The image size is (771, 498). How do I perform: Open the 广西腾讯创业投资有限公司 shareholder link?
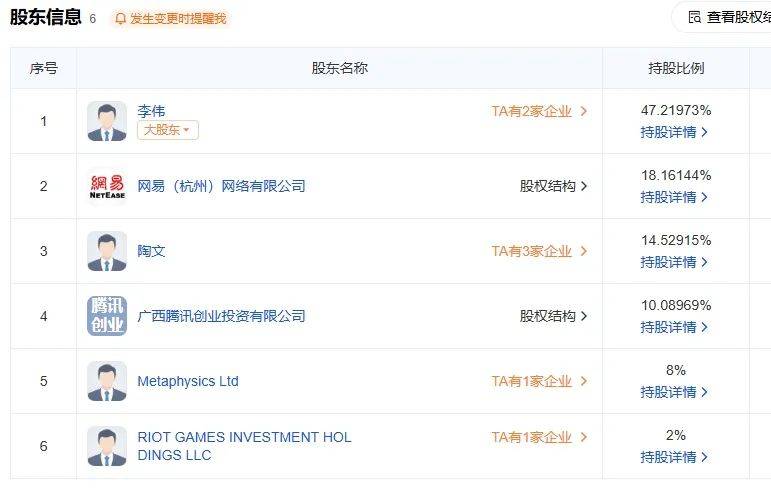click(221, 316)
